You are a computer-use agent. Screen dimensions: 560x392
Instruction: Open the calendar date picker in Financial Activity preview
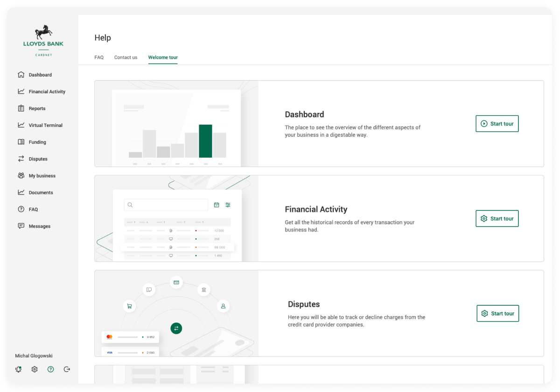216,205
